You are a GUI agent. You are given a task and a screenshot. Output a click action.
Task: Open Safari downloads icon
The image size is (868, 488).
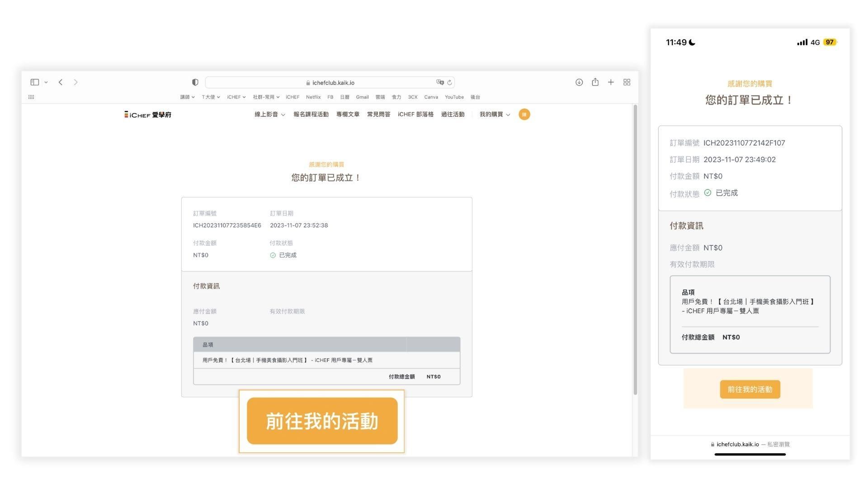click(x=579, y=82)
